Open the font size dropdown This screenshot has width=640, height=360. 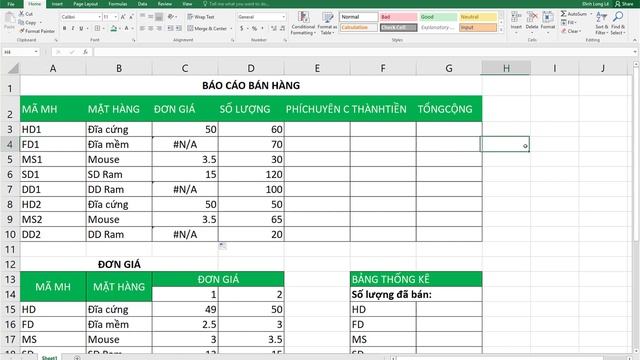pyautogui.click(x=116, y=17)
